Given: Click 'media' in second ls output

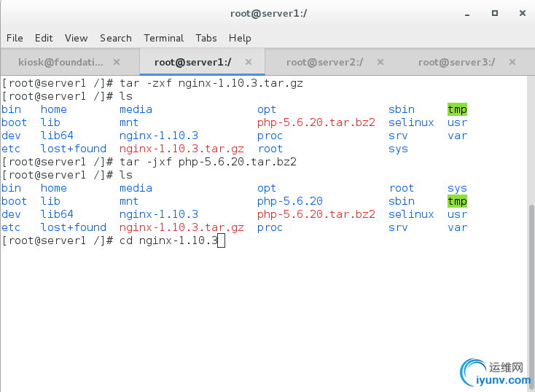Looking at the screenshot, I should 136,188.
